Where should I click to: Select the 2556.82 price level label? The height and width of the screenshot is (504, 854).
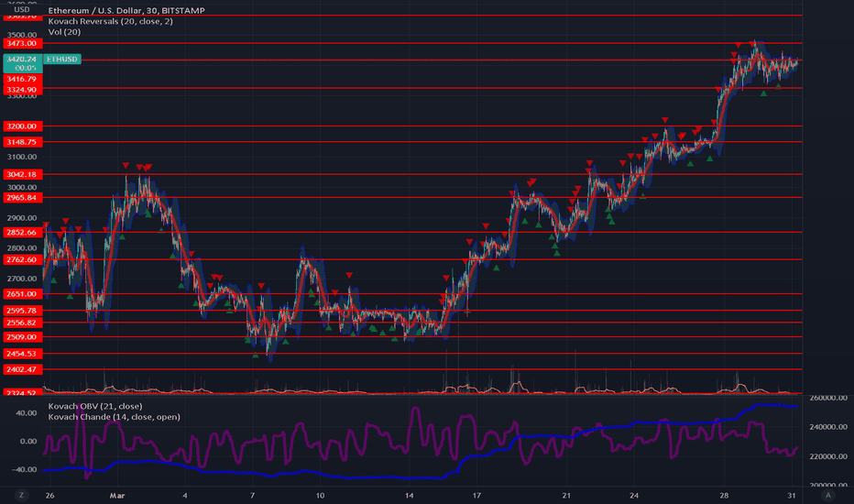22,323
